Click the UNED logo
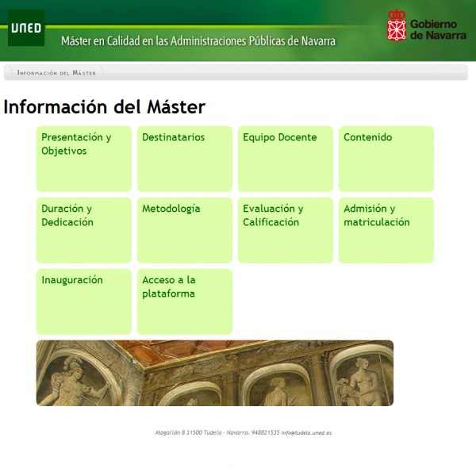 click(26, 29)
